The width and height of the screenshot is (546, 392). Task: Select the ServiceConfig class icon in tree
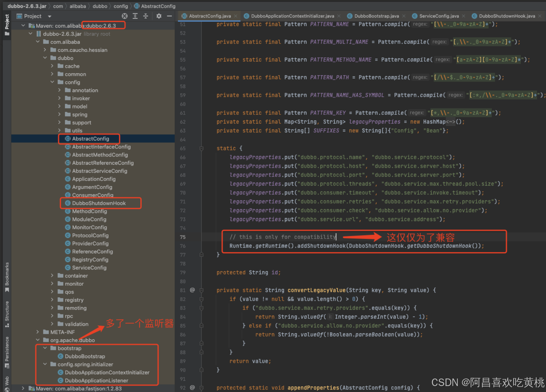click(67, 268)
